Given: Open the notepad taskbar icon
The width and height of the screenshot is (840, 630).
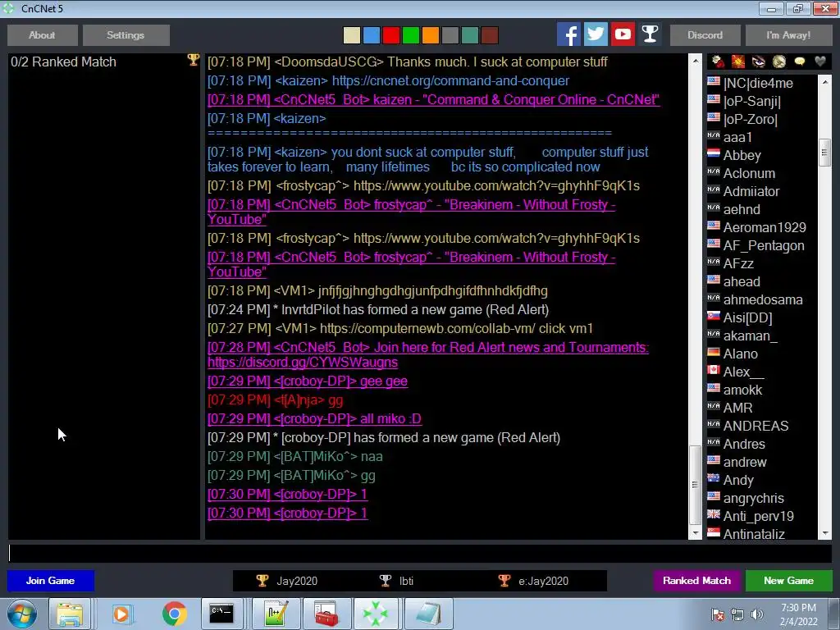Looking at the screenshot, I should tap(428, 614).
